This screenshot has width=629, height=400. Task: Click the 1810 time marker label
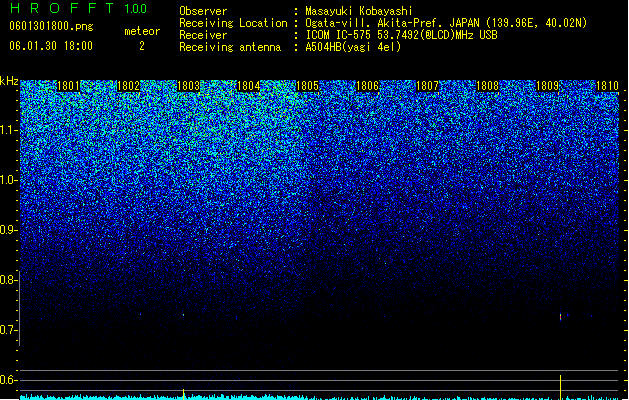[x=607, y=86]
